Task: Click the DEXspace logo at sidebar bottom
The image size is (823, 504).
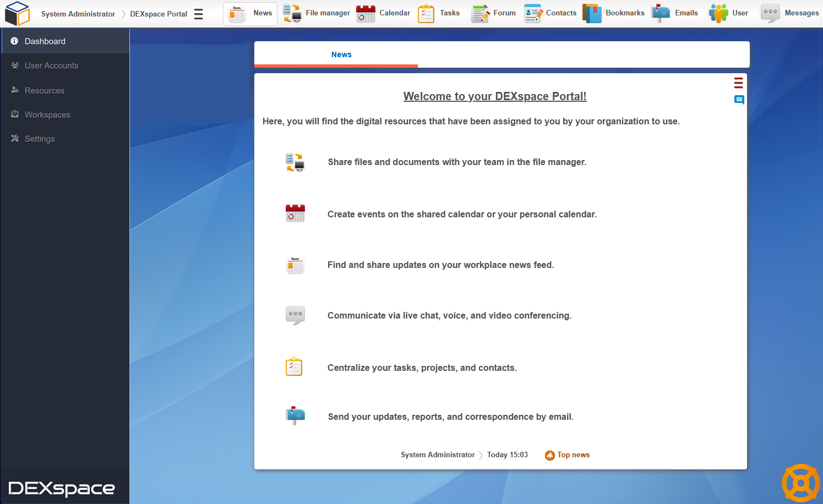Action: 62,489
